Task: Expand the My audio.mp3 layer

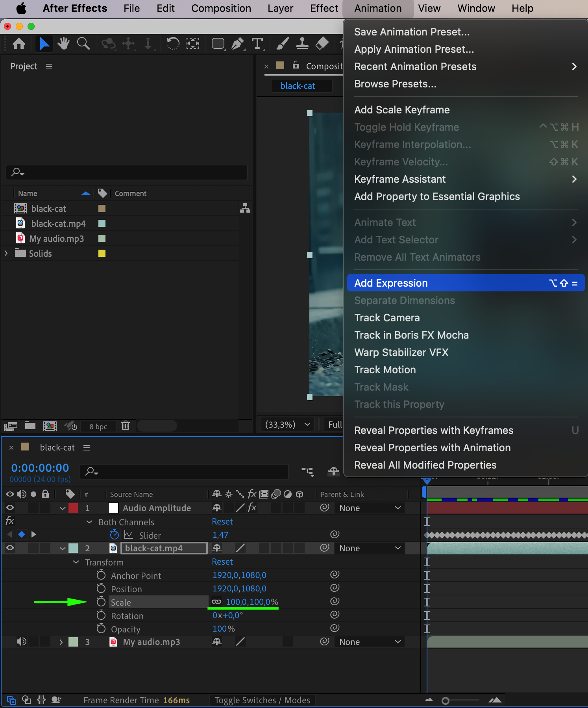Action: [x=61, y=642]
